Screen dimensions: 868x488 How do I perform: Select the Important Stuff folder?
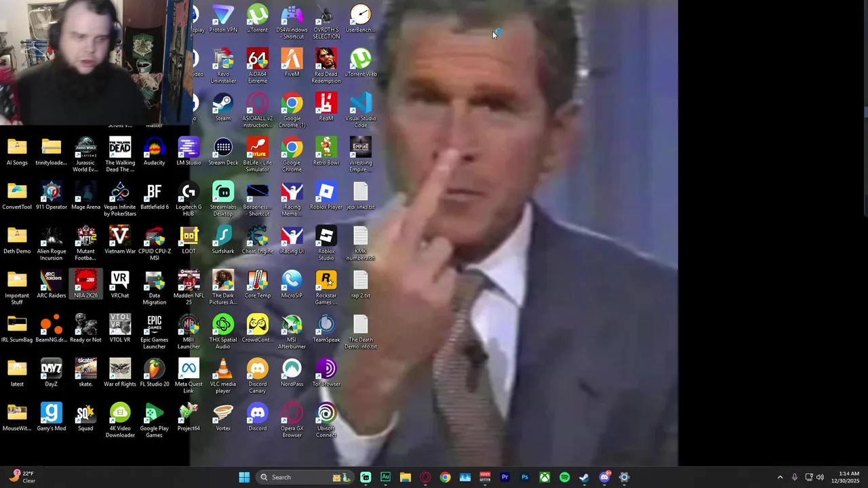tap(17, 288)
